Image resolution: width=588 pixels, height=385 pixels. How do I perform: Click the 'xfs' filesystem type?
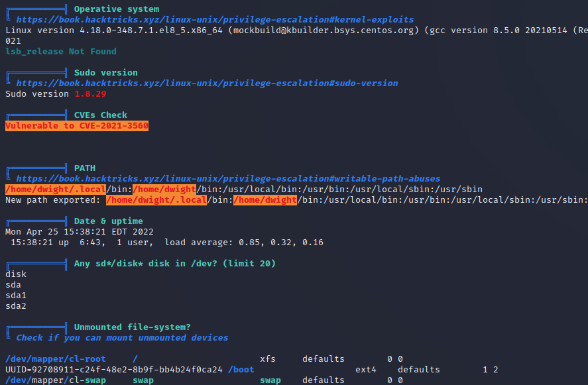point(268,359)
